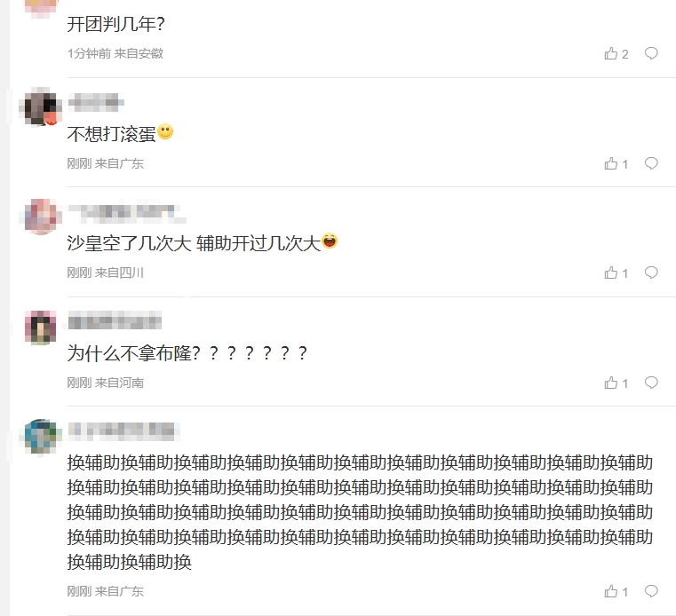Reply to the comment 不想打滚蛋

click(651, 163)
